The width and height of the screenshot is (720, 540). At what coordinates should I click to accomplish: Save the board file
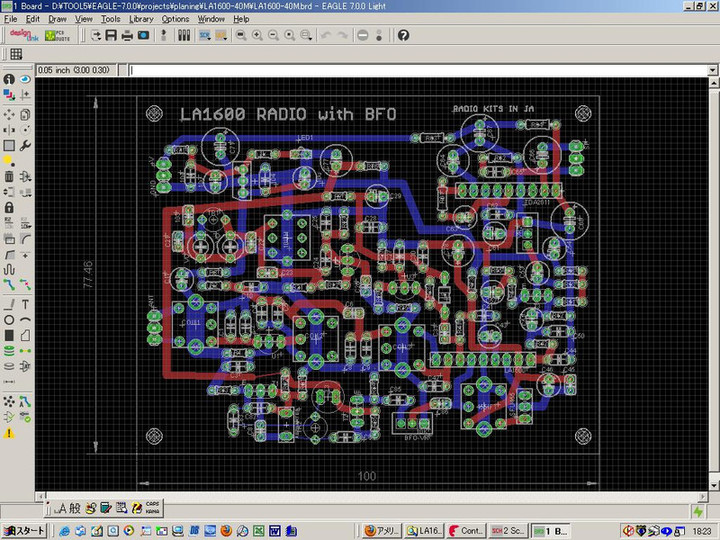coord(111,35)
